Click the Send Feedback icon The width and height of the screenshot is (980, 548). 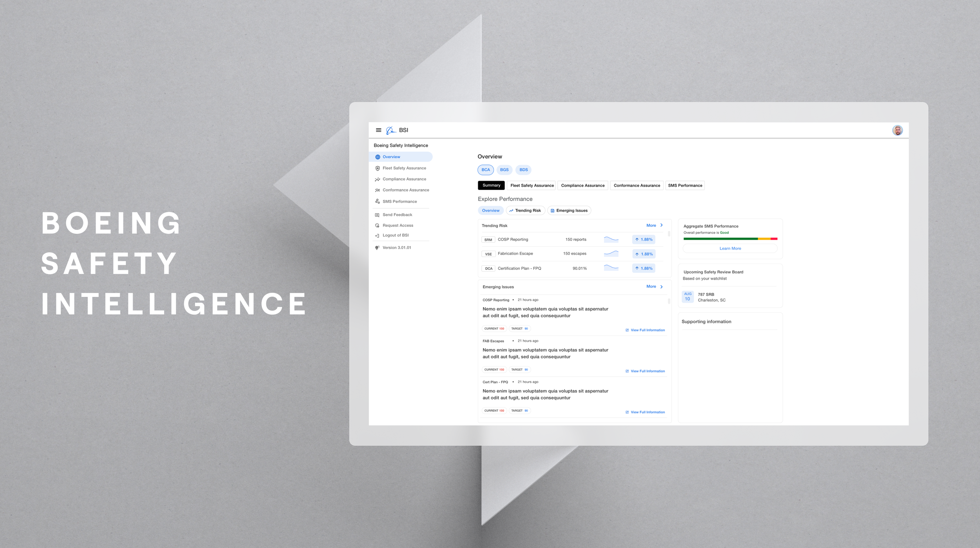(377, 215)
